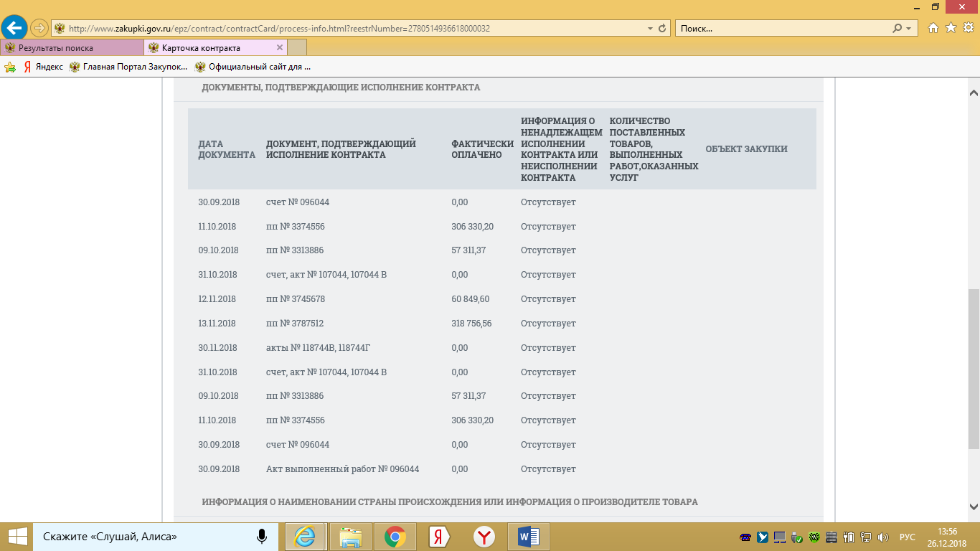The height and width of the screenshot is (551, 980).
Task: Click the grid keyboard tray icon
Action: [x=831, y=537]
